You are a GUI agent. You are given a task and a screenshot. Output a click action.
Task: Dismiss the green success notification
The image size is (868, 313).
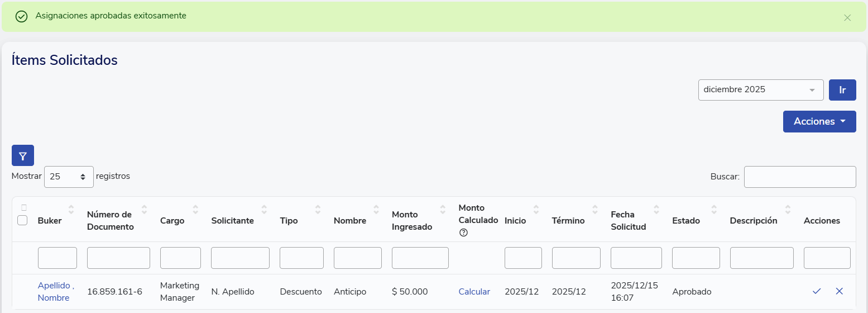(x=847, y=17)
